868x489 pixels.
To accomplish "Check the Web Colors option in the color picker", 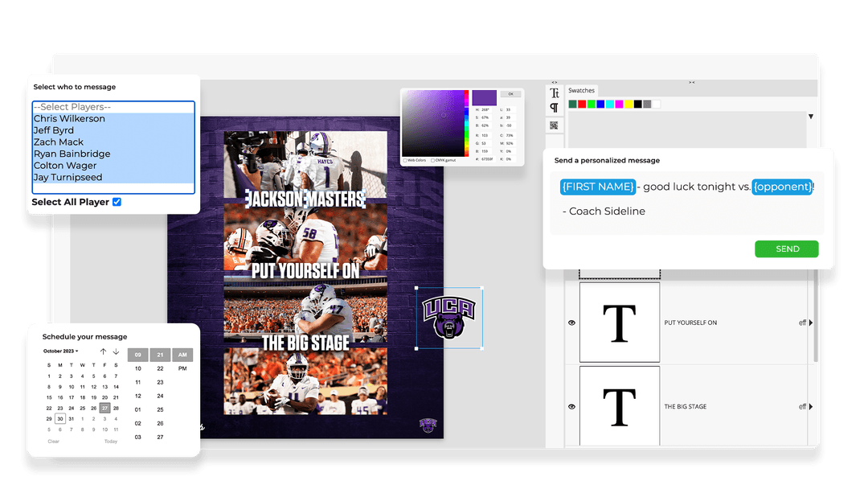I will 405,160.
